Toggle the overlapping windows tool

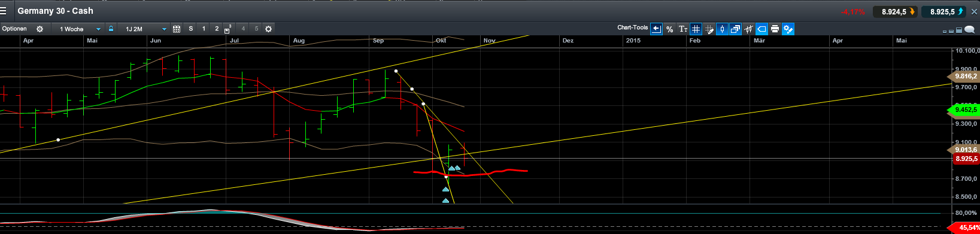735,29
